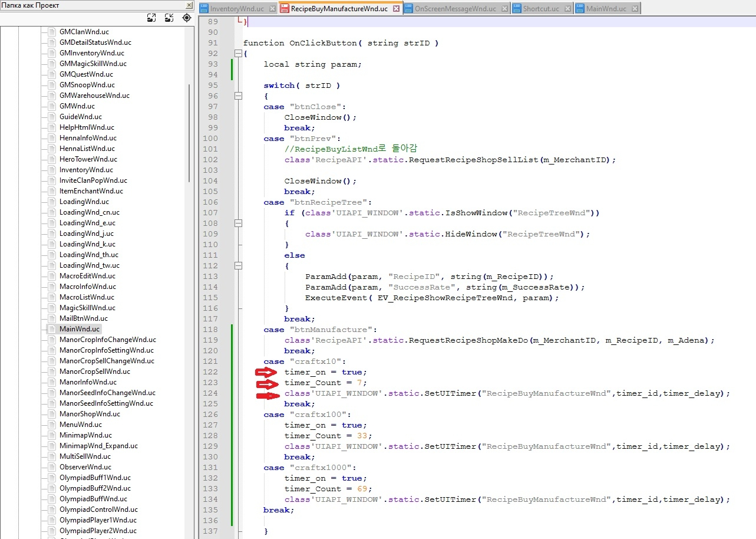Switch to the InventoryWnd.uc tab

point(237,9)
